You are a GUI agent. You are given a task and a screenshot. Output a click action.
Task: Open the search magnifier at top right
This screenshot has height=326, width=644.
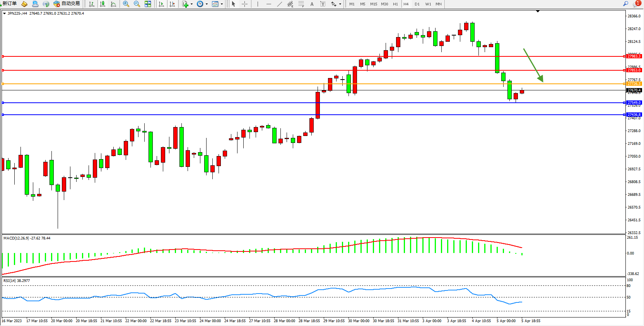tap(625, 3)
